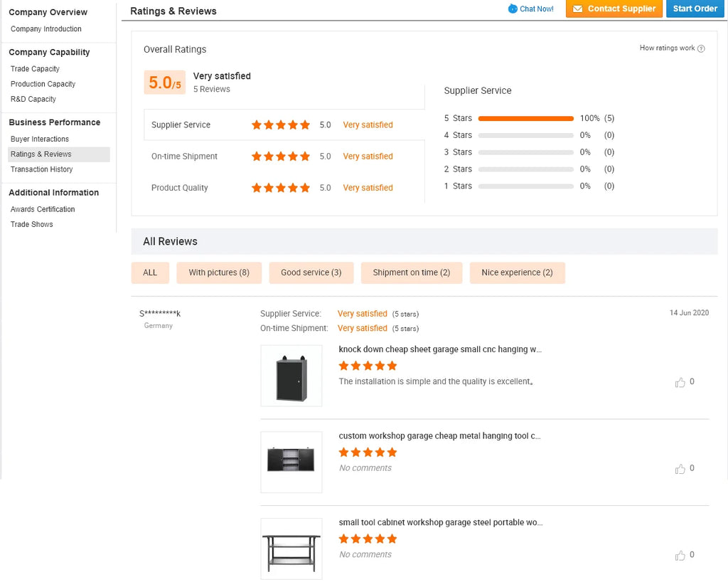
Task: Open Transaction History
Action: (x=41, y=169)
